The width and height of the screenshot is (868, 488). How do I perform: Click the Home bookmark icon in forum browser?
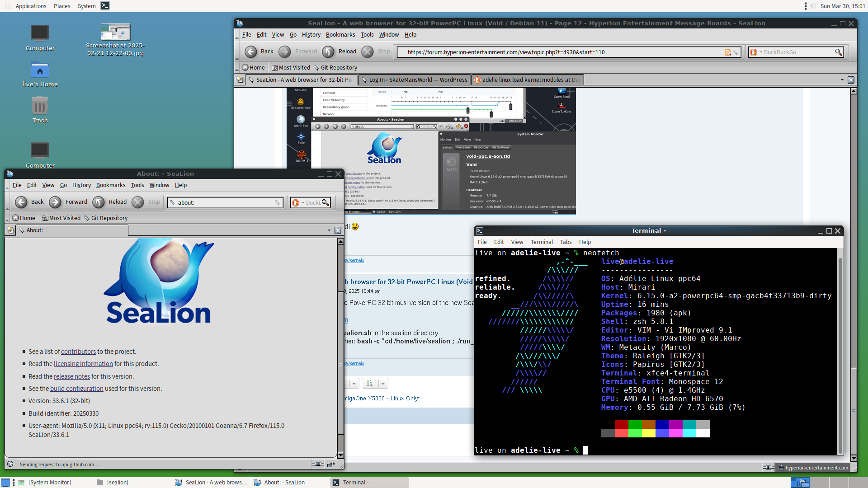coord(245,67)
